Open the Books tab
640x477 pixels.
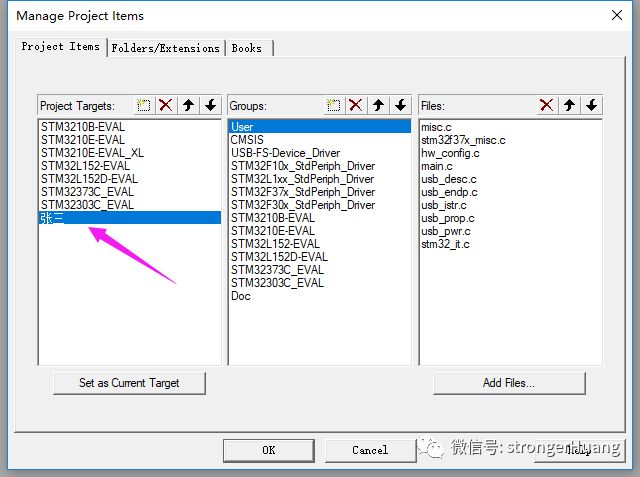click(248, 48)
